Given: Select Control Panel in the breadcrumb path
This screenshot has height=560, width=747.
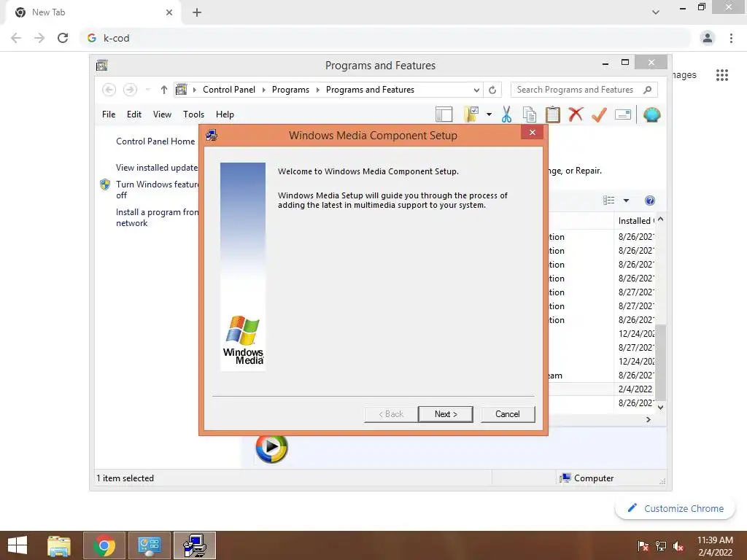Looking at the screenshot, I should pyautogui.click(x=229, y=90).
